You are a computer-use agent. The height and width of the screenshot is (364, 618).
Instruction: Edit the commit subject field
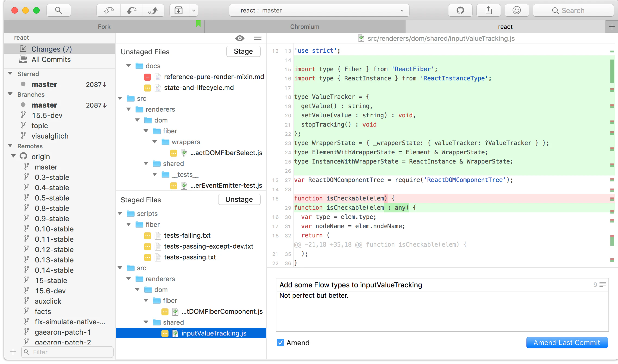(x=435, y=285)
